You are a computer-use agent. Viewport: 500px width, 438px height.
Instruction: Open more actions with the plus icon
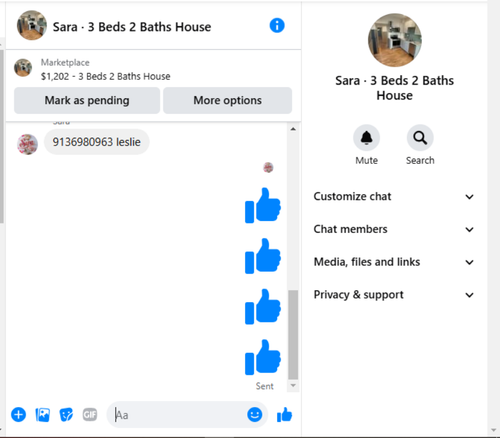[x=18, y=415]
